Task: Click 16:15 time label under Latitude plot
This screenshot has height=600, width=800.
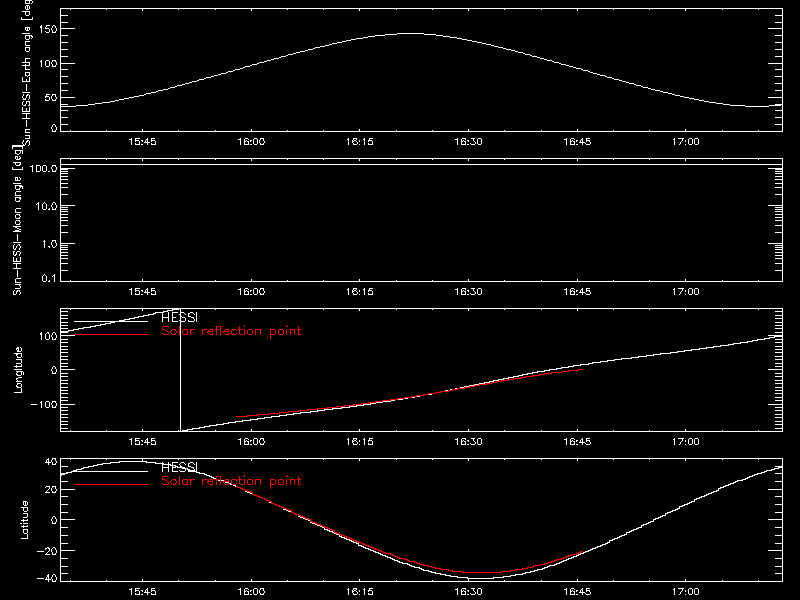Action: 360,592
